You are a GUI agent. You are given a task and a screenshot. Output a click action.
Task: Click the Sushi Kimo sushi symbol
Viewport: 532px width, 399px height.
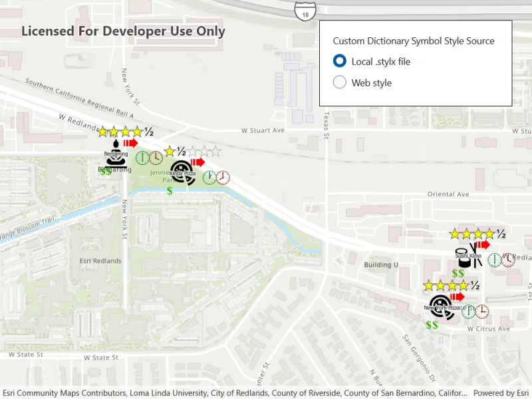469,255
